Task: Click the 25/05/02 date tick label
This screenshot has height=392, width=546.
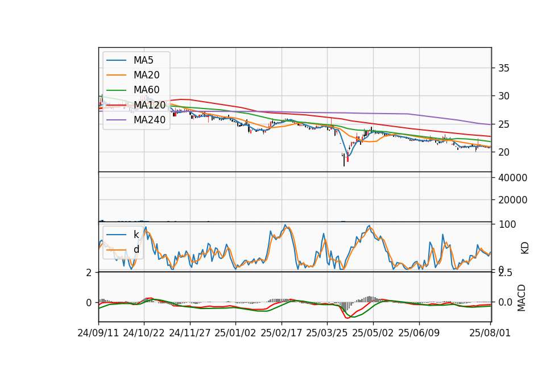Action: [373, 333]
